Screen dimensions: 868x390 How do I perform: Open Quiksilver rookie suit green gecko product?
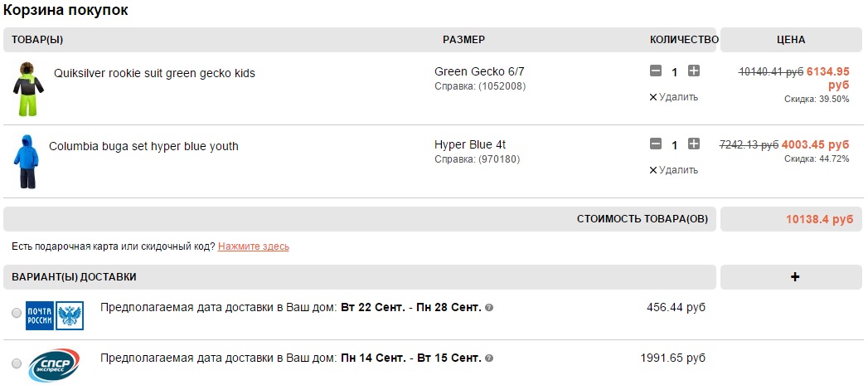(154, 73)
